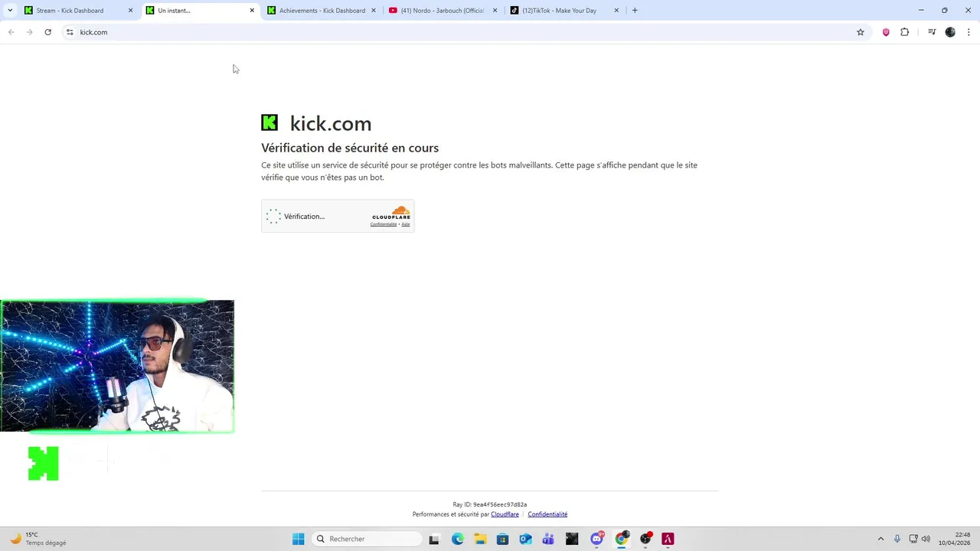The height and width of the screenshot is (551, 980).
Task: Switch to Chrome on the taskbar
Action: [x=622, y=539]
